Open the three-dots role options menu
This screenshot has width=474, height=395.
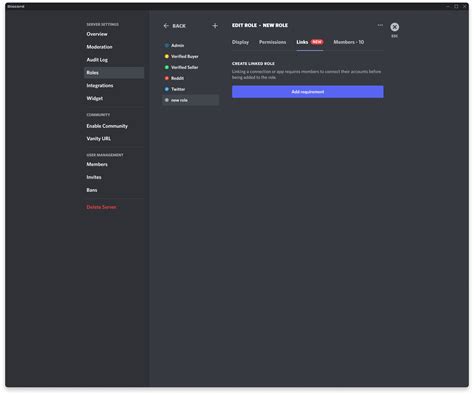(380, 25)
